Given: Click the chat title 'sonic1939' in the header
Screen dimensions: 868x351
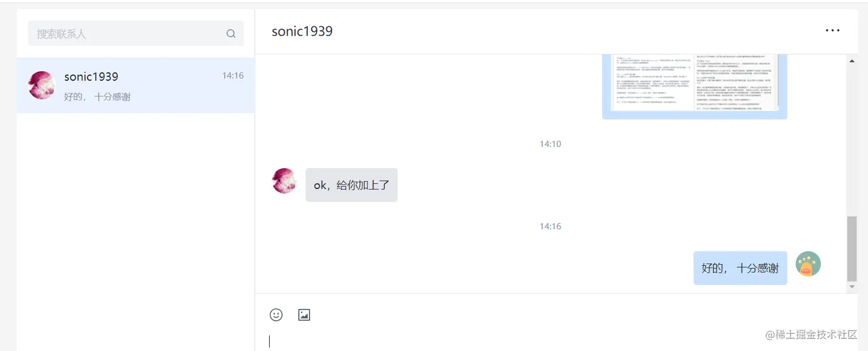Looking at the screenshot, I should 302,31.
